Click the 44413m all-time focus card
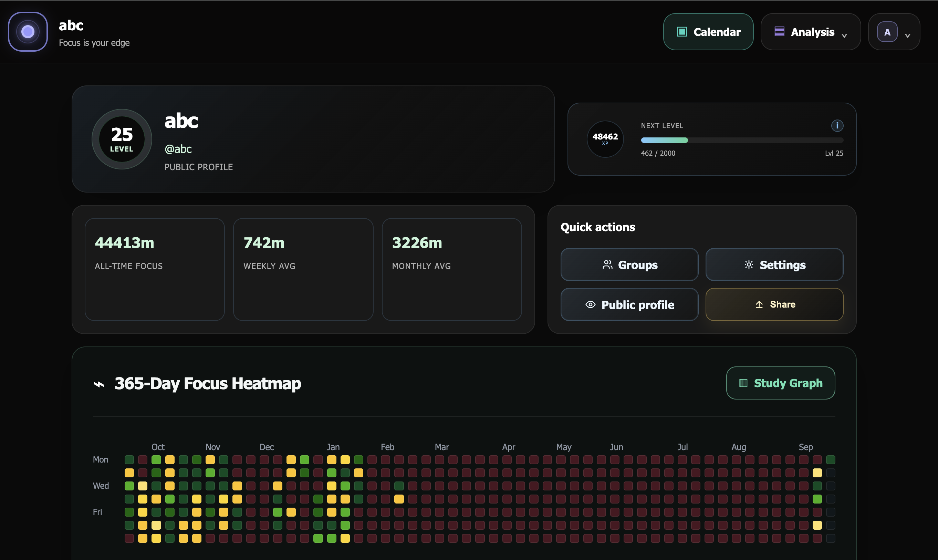Viewport: 938px width, 560px height. [155, 269]
